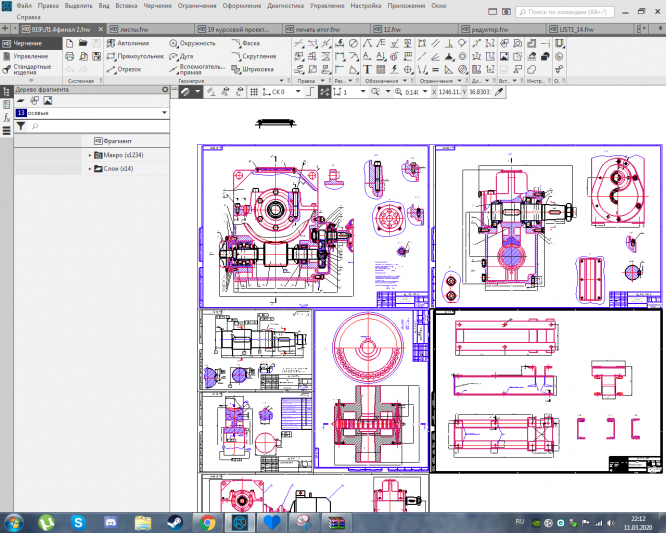Open tree panel settings gear
666x533 pixels.
164,90
